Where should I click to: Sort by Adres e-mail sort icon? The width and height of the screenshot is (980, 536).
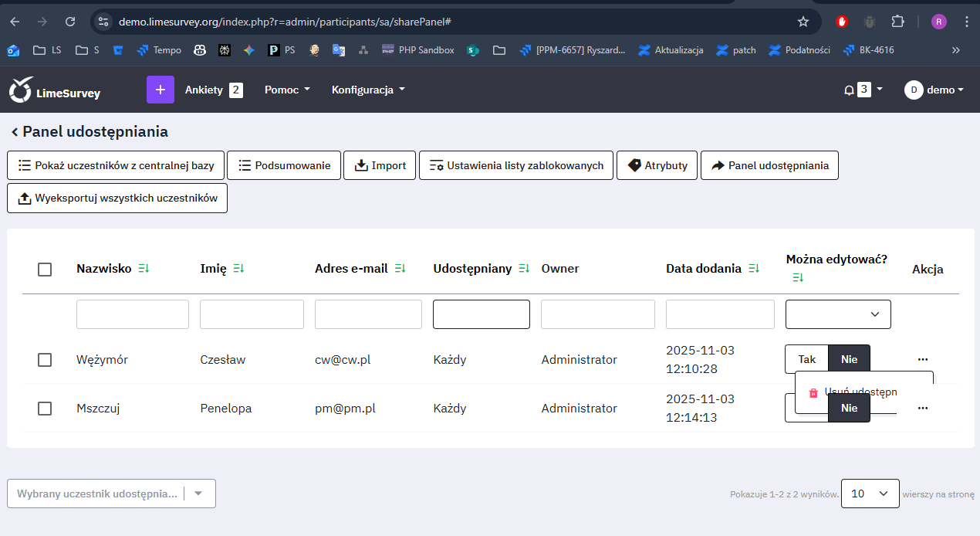pyautogui.click(x=400, y=269)
